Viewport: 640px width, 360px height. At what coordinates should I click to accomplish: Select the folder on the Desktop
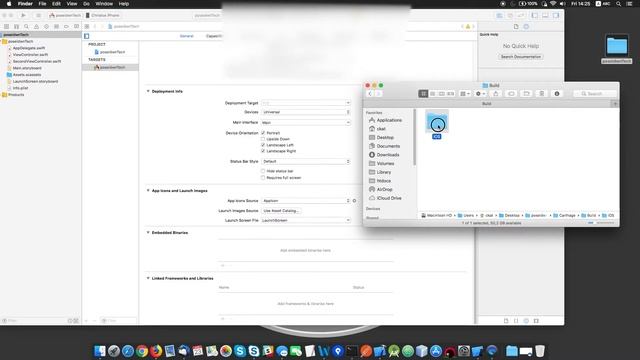tap(617, 49)
